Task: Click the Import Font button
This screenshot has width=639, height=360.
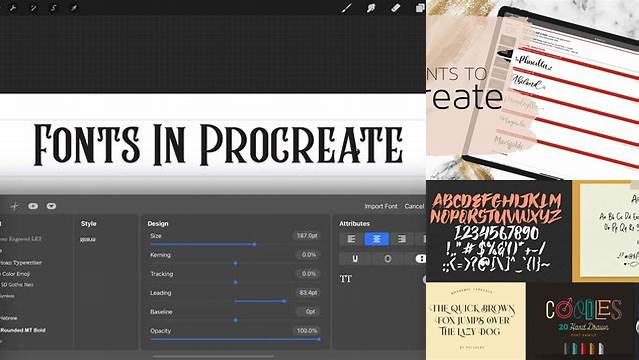Action: click(381, 206)
